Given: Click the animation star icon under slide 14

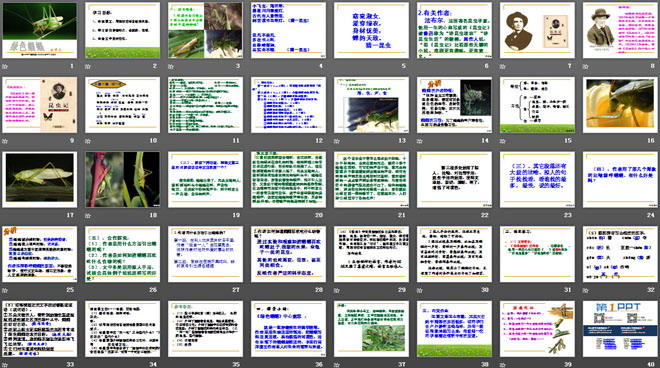Looking at the screenshot, I should (420, 141).
